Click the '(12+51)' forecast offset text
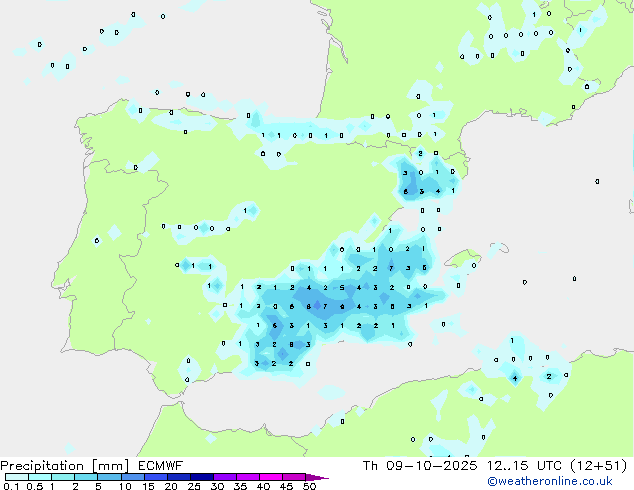 pos(599,466)
